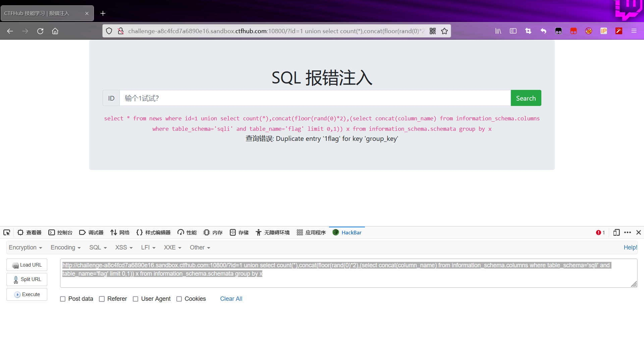Click the green Search button
Viewport: 644px width, 338px height.
[x=526, y=98]
